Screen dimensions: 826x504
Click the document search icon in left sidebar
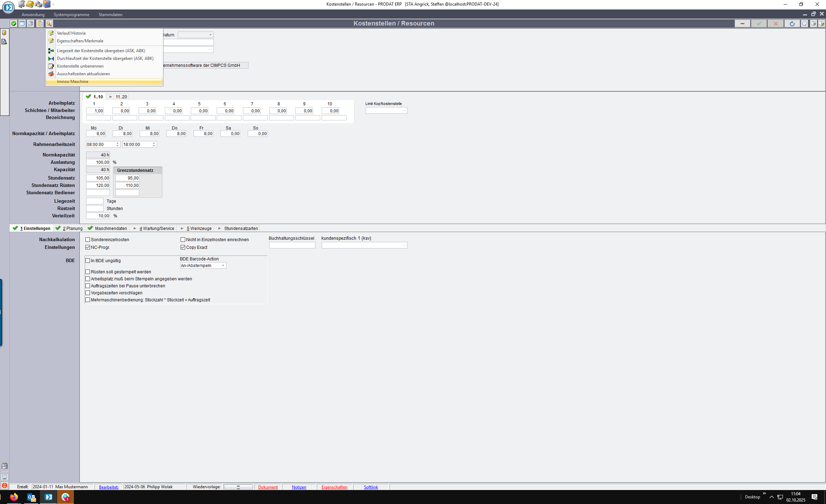pyautogui.click(x=4, y=42)
